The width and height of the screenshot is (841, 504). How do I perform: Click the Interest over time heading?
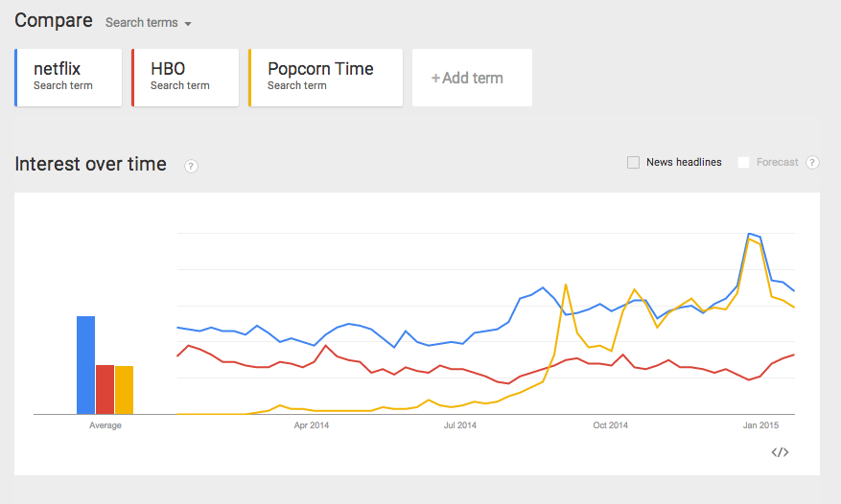tap(91, 165)
